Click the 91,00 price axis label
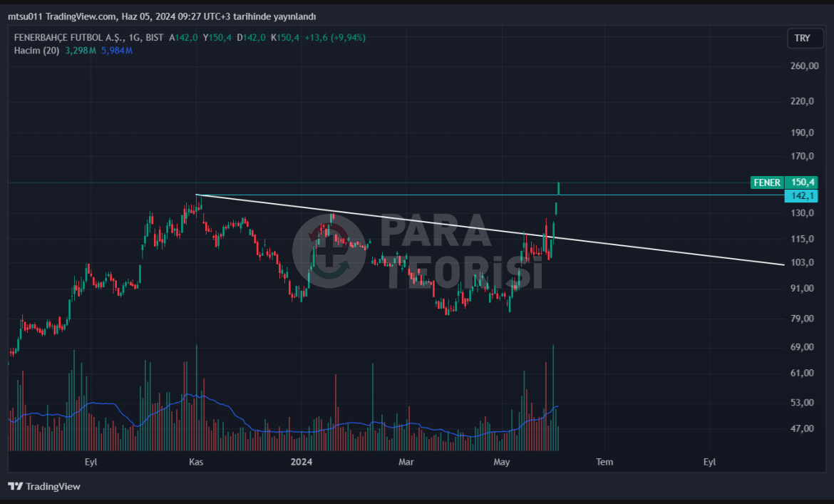 pyautogui.click(x=803, y=288)
